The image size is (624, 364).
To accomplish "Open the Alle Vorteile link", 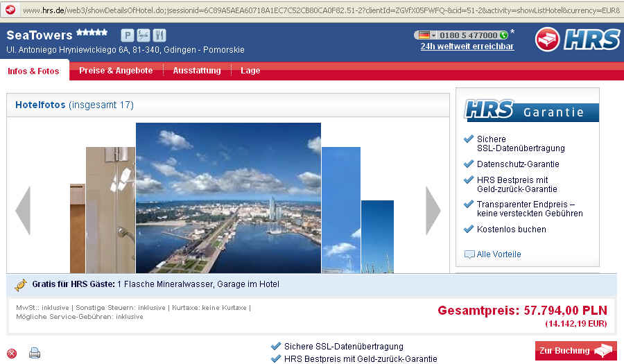I will (x=499, y=254).
